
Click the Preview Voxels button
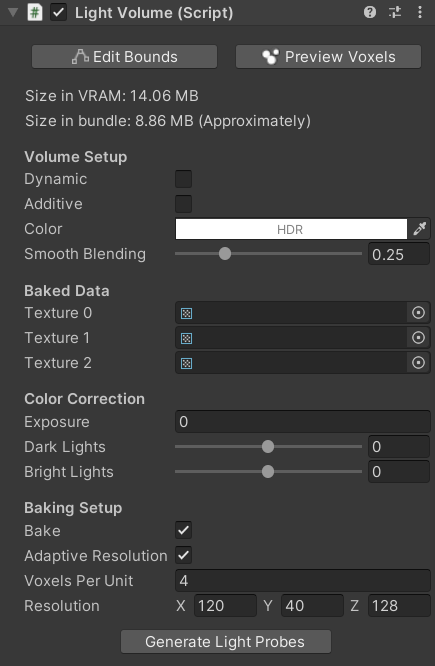click(328, 56)
